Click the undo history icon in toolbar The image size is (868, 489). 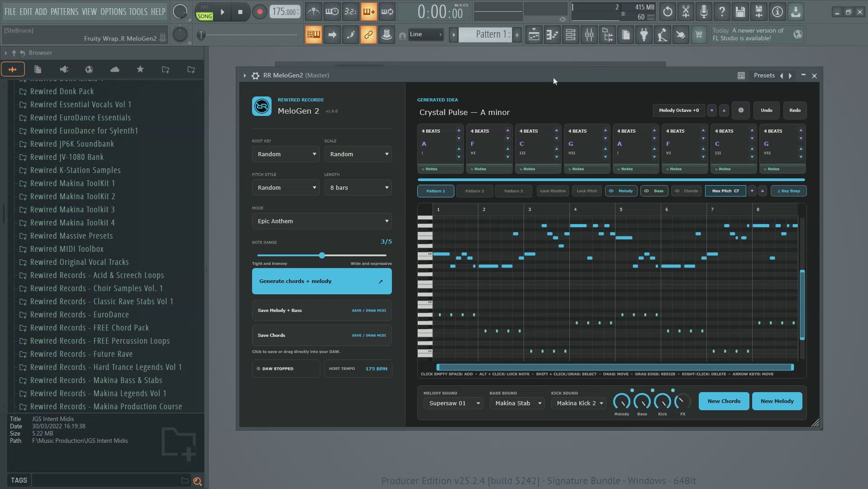coord(668,12)
